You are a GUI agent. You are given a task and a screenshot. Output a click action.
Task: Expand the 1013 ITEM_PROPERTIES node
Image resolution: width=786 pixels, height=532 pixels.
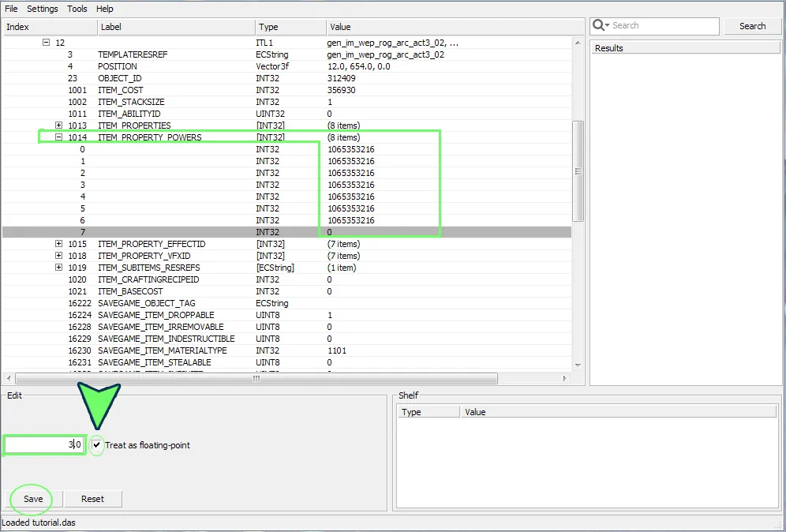tap(58, 126)
